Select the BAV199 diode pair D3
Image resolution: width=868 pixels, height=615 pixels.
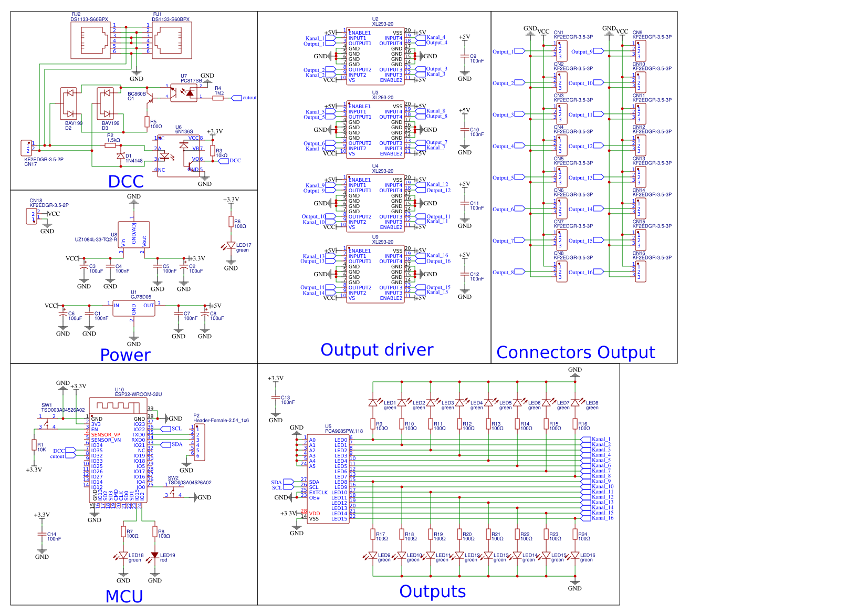106,103
